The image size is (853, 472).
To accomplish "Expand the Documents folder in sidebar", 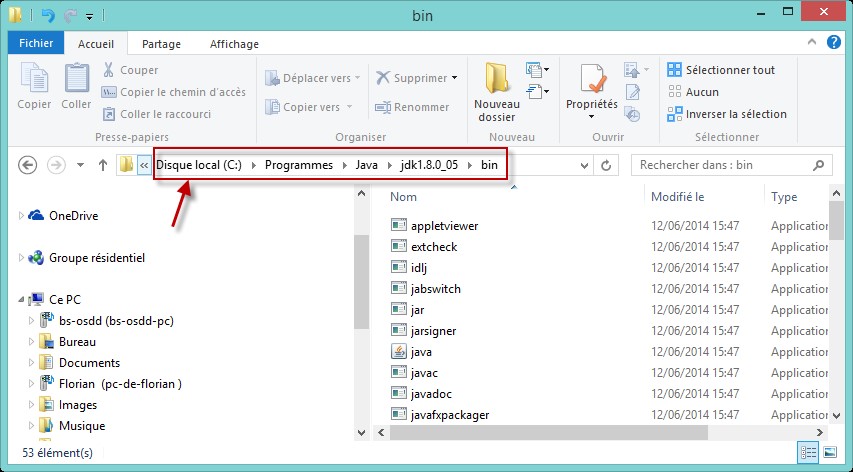I will coord(31,363).
